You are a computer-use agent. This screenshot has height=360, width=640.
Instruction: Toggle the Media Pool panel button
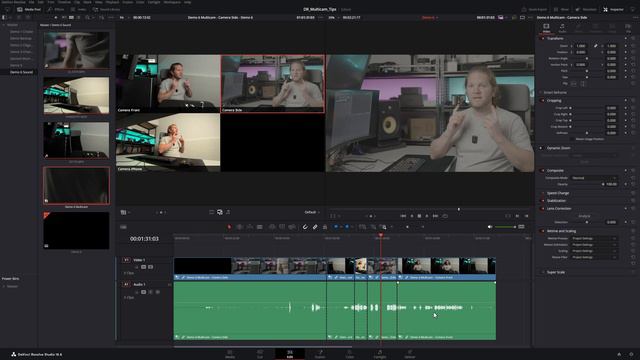[29, 9]
